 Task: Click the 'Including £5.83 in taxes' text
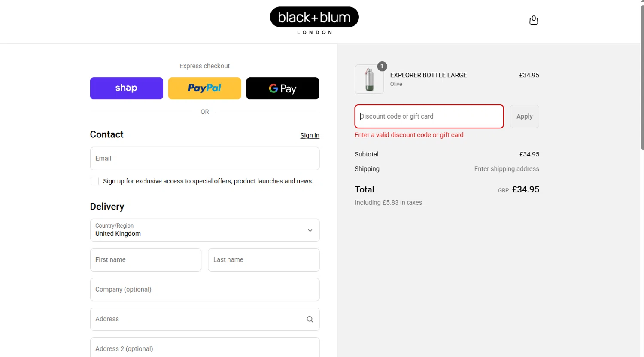(388, 203)
